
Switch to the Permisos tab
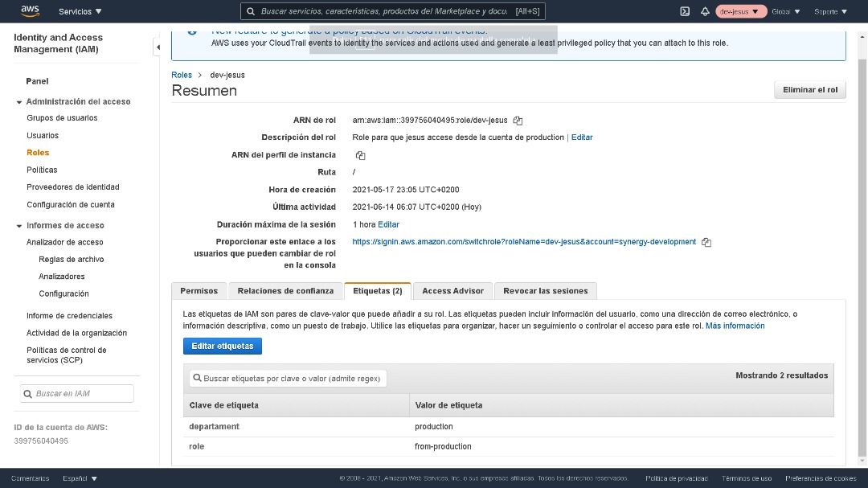199,291
